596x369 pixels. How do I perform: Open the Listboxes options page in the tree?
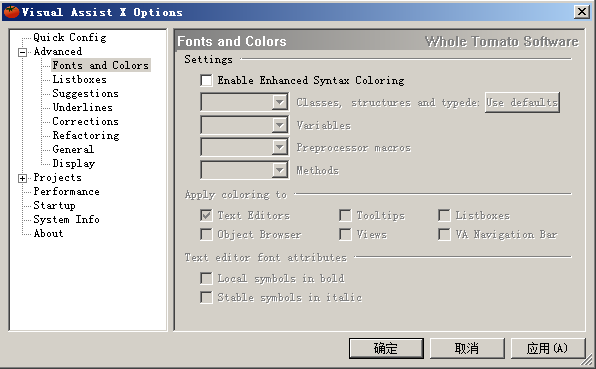pos(79,79)
